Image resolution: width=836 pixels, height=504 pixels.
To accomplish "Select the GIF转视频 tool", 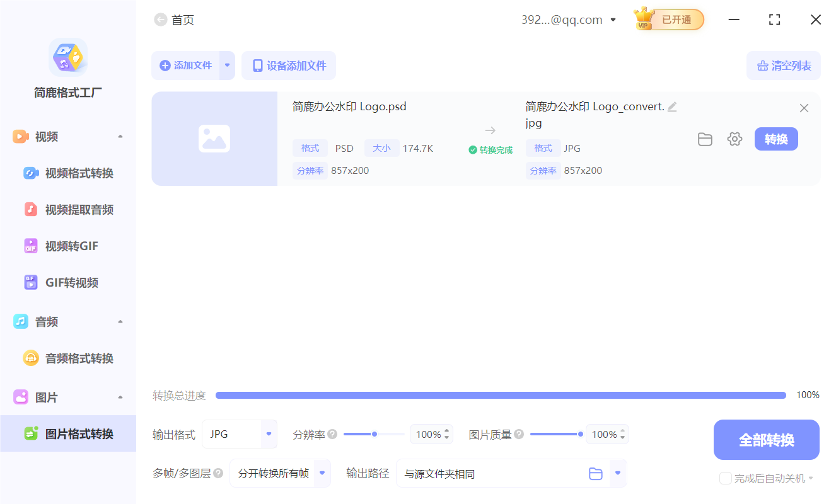I will click(x=67, y=282).
